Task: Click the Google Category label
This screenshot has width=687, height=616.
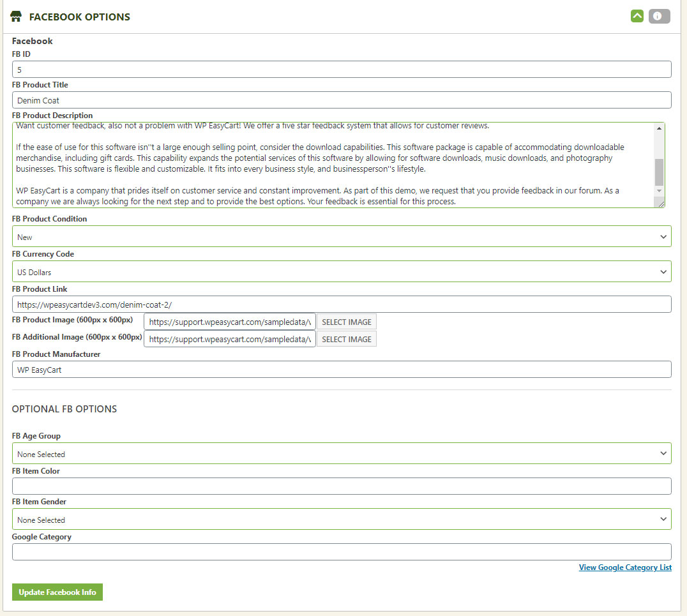Action: (x=42, y=537)
